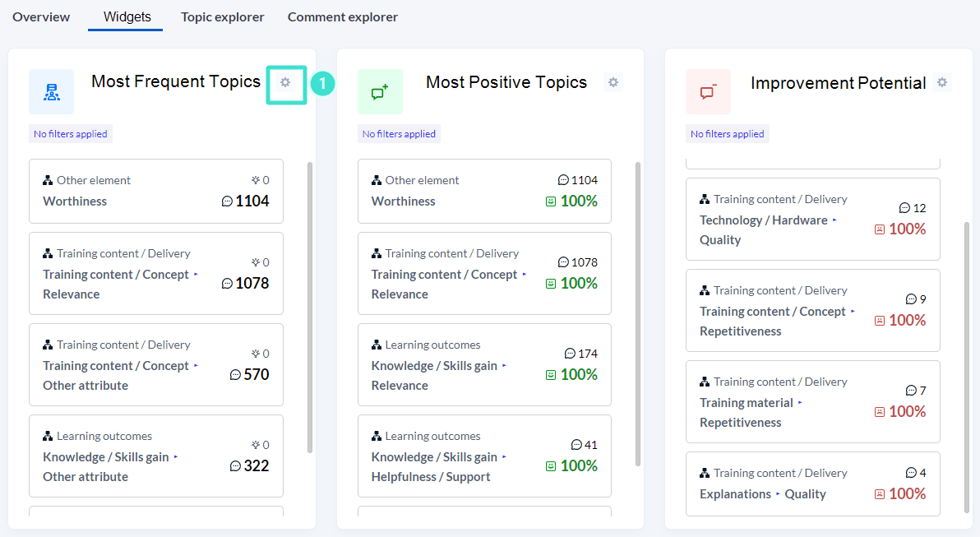Click 'No filters applied' under Most Positive Topics
Screen dimensions: 980x537
click(x=399, y=134)
